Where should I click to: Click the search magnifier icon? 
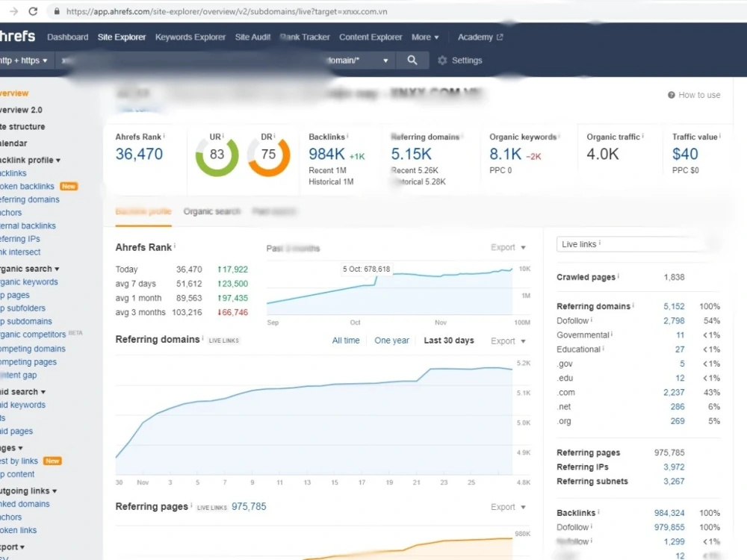pos(412,60)
